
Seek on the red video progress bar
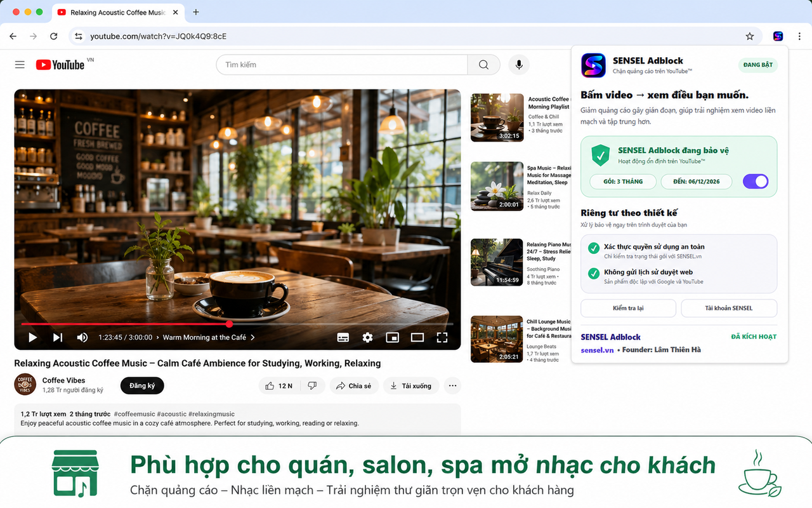coord(237,324)
